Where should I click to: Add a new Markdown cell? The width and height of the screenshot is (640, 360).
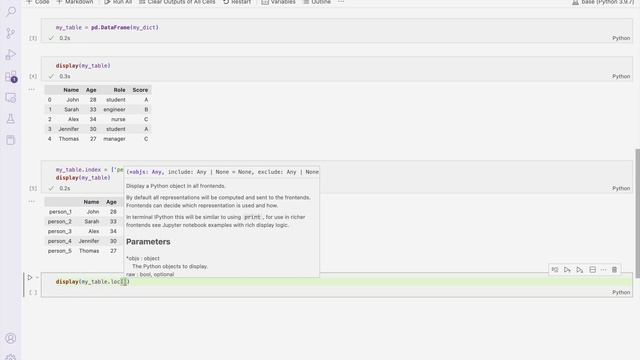pyautogui.click(x=75, y=2)
